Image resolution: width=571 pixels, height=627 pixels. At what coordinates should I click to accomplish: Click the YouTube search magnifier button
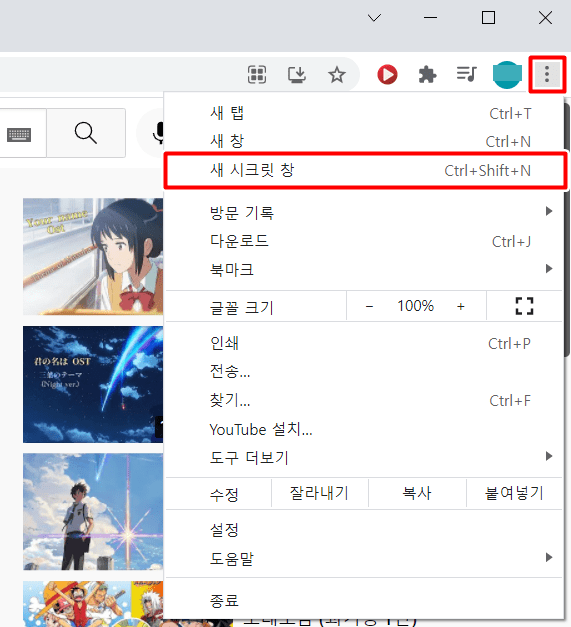[x=86, y=133]
